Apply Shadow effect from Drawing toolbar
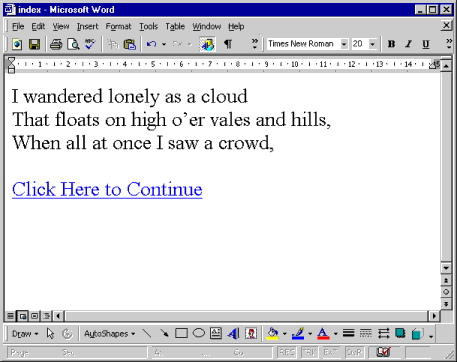Image resolution: width=457 pixels, height=362 pixels. click(x=400, y=334)
